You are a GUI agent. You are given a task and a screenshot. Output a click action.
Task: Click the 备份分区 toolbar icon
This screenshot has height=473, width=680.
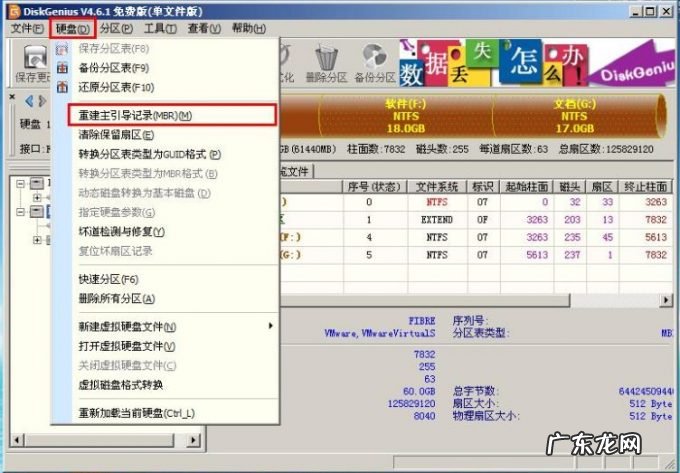[375, 64]
